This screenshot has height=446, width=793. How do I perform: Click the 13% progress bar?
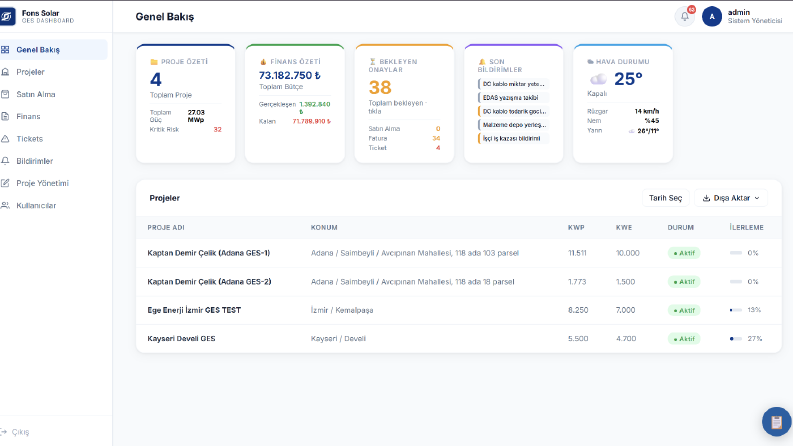coord(736,310)
